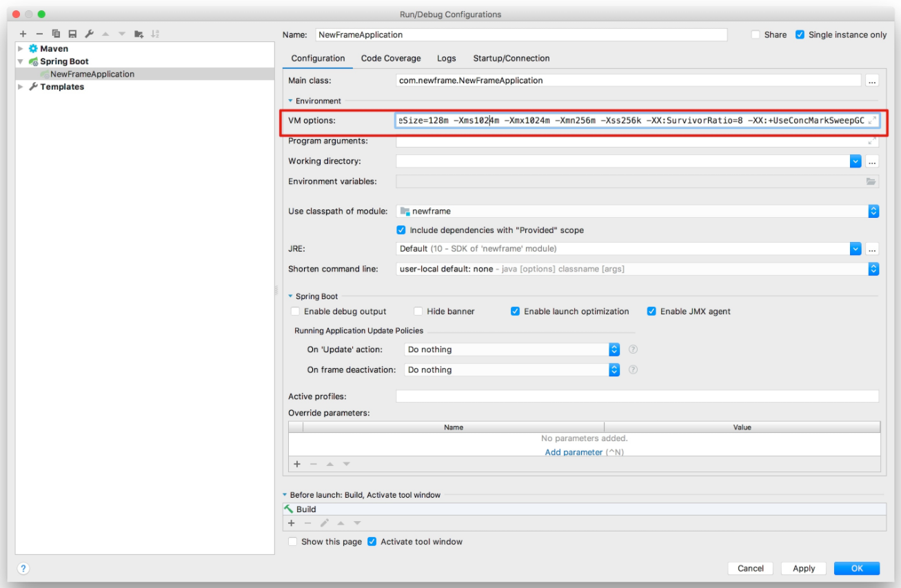Remove the selected override parameter with the minus icon
The width and height of the screenshot is (901, 588).
click(x=314, y=464)
